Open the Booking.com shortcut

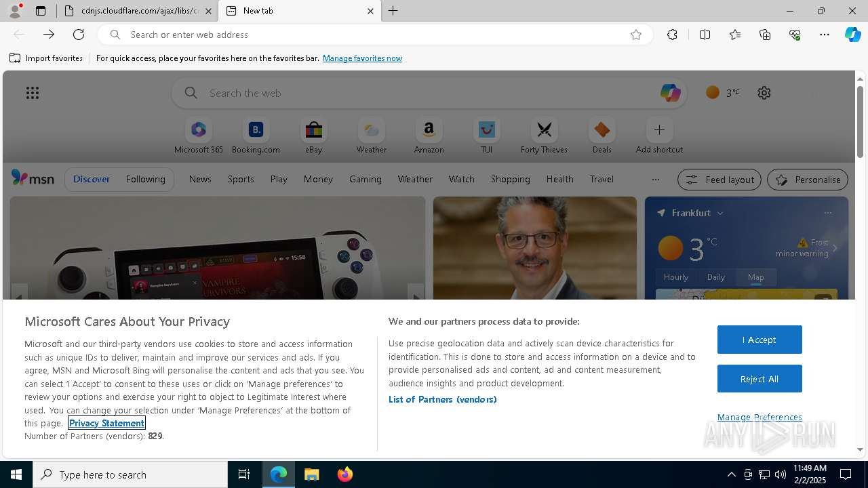256,136
